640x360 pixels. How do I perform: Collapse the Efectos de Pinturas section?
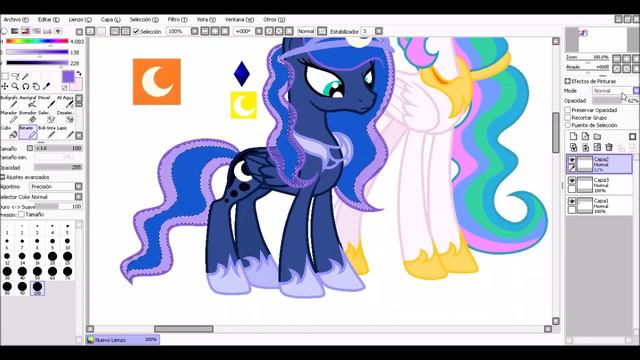(x=567, y=81)
